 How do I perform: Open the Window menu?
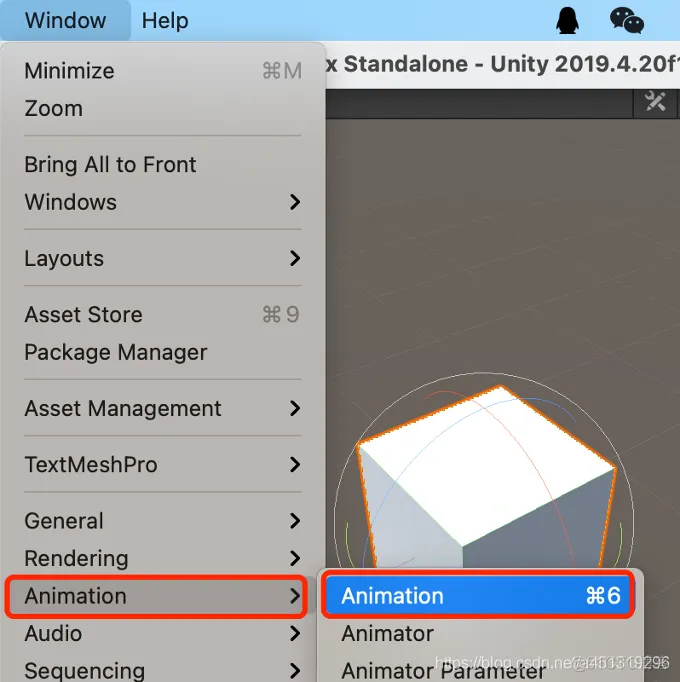[x=65, y=20]
